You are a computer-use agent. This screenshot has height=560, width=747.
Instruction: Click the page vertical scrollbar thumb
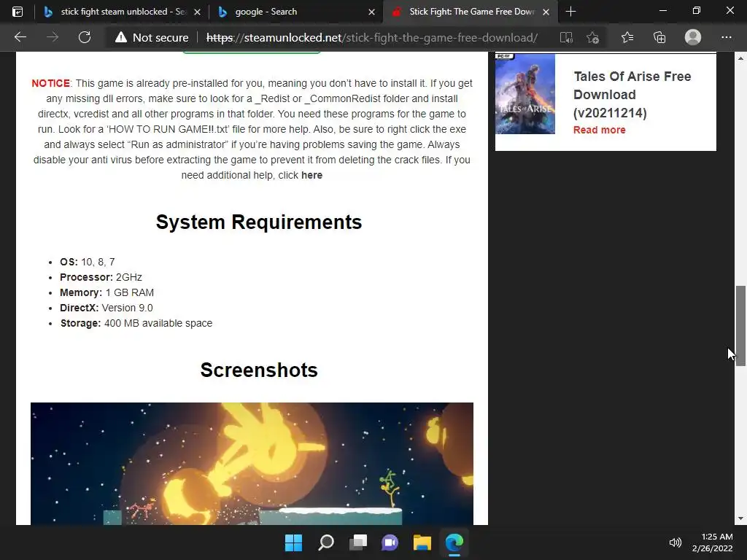point(740,326)
